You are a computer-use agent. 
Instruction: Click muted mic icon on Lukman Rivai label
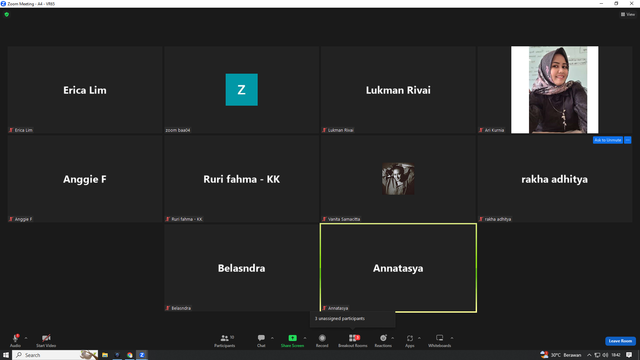click(324, 130)
